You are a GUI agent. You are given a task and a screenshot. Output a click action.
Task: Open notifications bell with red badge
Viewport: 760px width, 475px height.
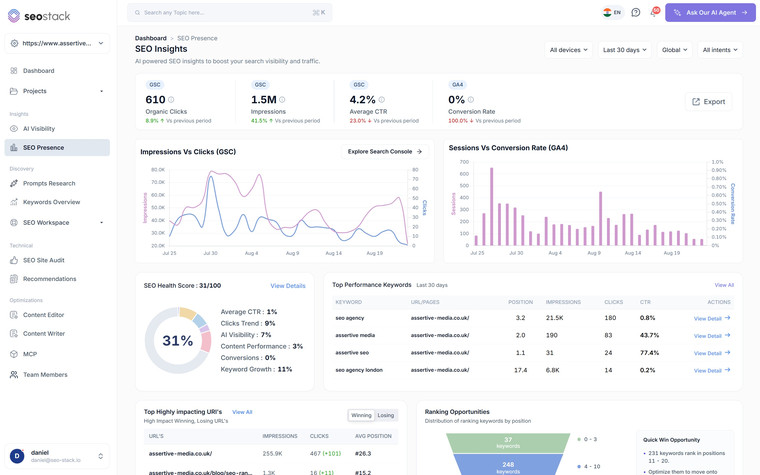click(654, 12)
